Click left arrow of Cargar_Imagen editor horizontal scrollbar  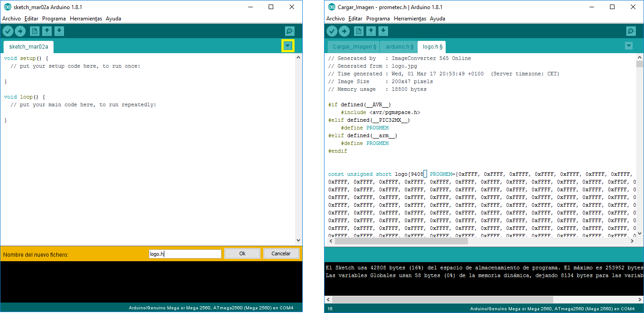click(x=330, y=241)
